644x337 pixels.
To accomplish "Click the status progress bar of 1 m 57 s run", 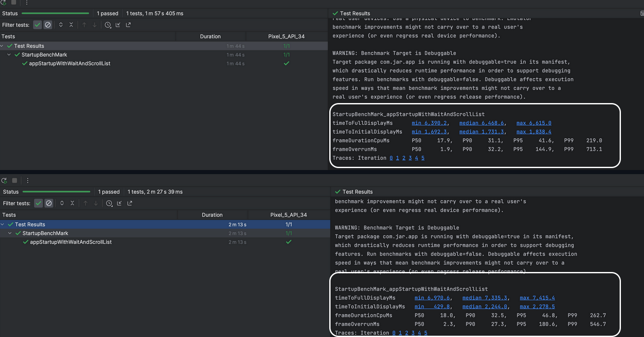I will pyautogui.click(x=55, y=14).
